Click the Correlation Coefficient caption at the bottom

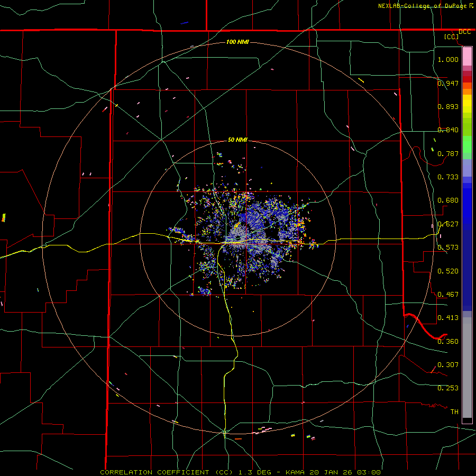click(240, 472)
